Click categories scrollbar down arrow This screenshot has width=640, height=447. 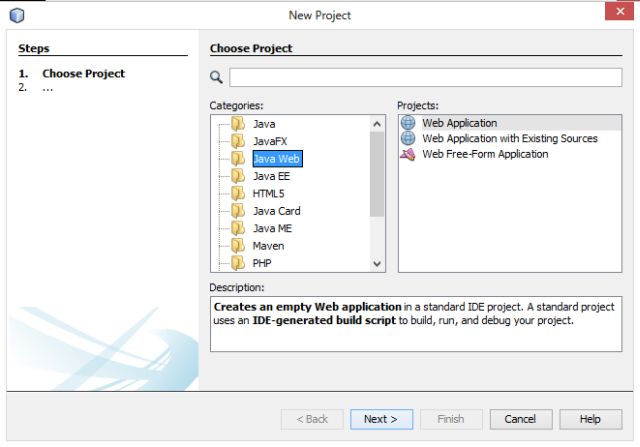pyautogui.click(x=377, y=264)
